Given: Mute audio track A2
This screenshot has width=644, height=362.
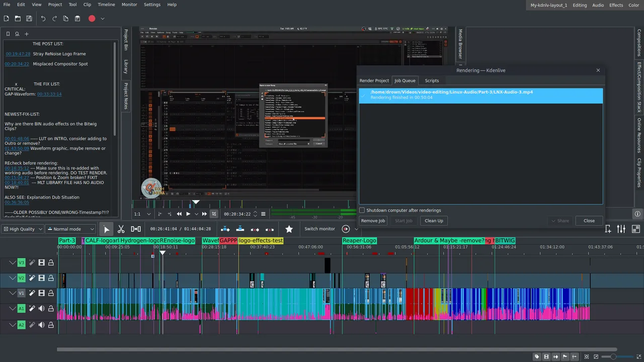Looking at the screenshot, I should 41,325.
